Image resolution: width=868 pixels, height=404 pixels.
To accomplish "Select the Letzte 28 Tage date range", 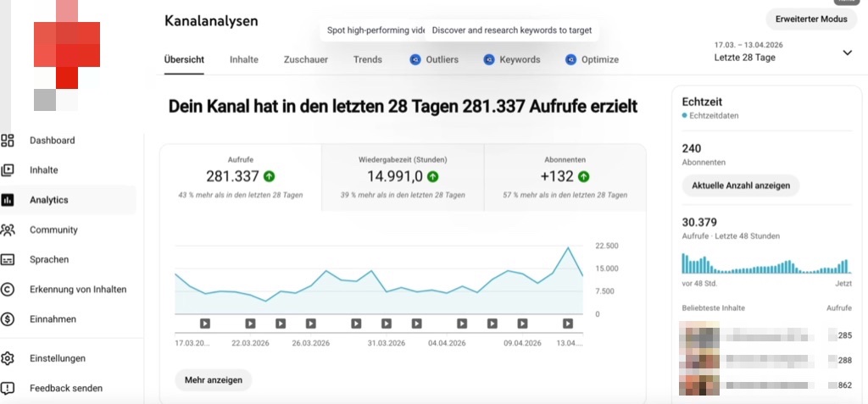I will click(744, 58).
